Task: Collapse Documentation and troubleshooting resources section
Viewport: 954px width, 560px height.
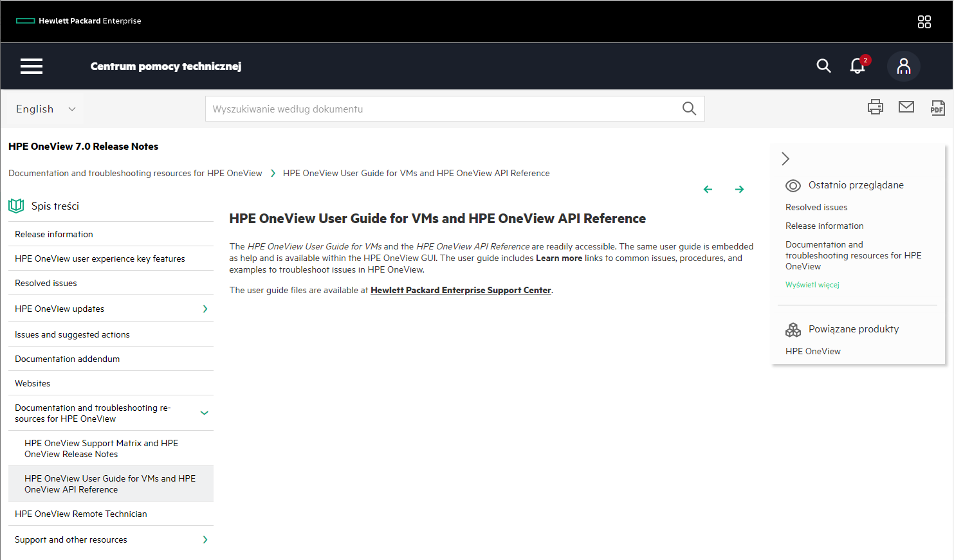Action: pyautogui.click(x=205, y=413)
